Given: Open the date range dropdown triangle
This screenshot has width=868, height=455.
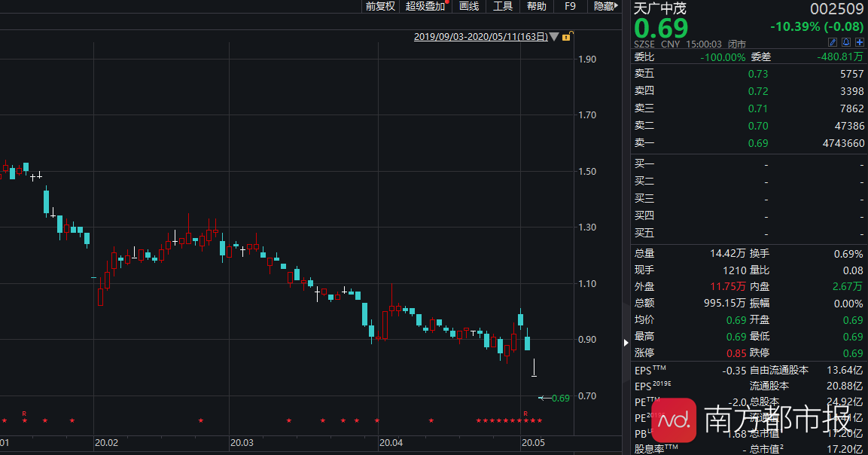Looking at the screenshot, I should [555, 36].
